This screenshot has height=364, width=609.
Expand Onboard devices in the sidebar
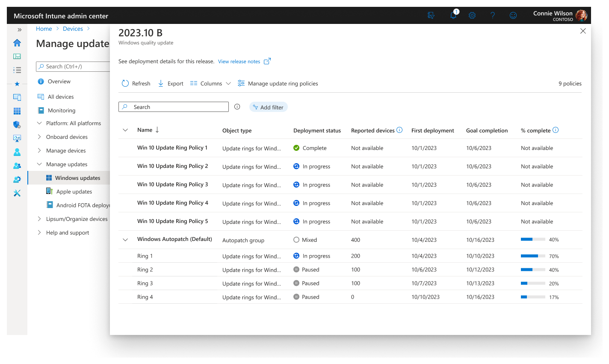(x=39, y=137)
